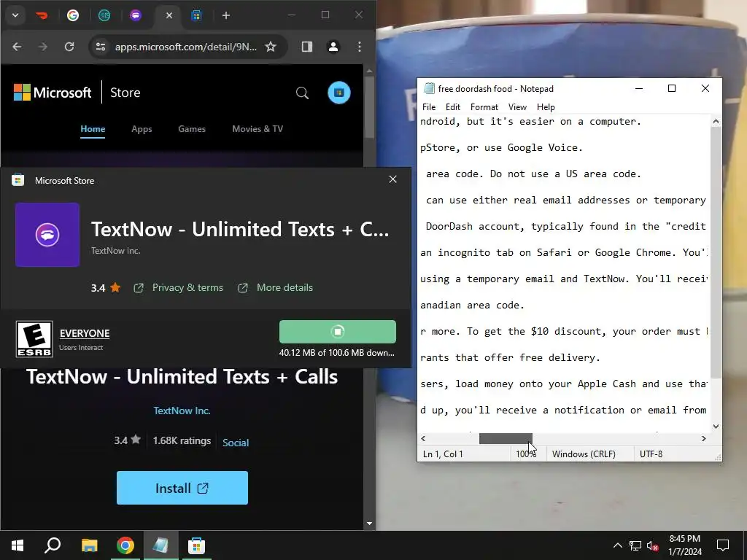Switch to the Google browser tab

73,15
